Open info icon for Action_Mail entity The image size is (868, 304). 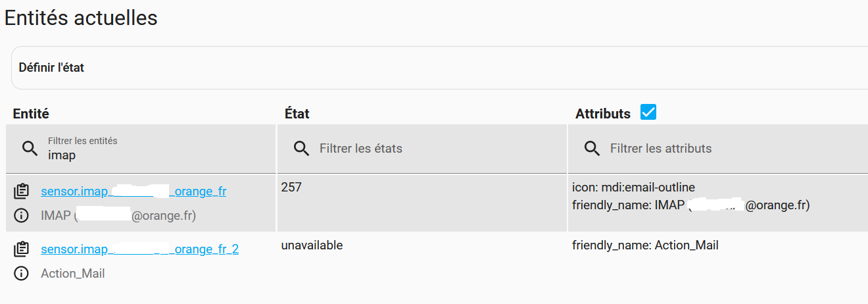tap(22, 273)
